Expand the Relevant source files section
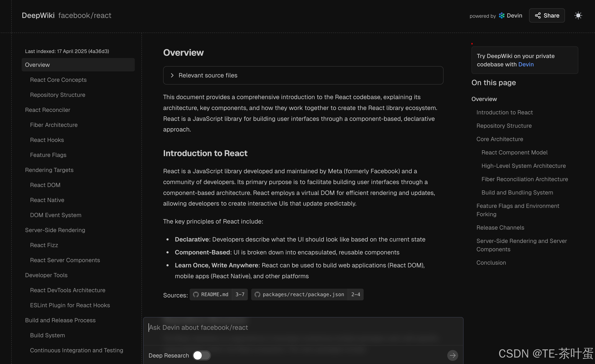The height and width of the screenshot is (364, 595). point(208,75)
